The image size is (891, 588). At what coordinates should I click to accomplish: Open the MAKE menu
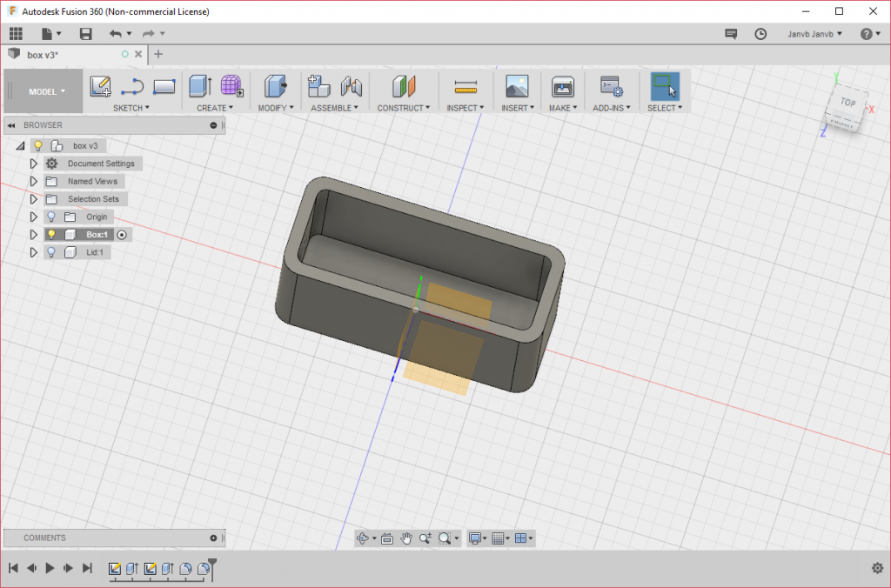coord(563,108)
